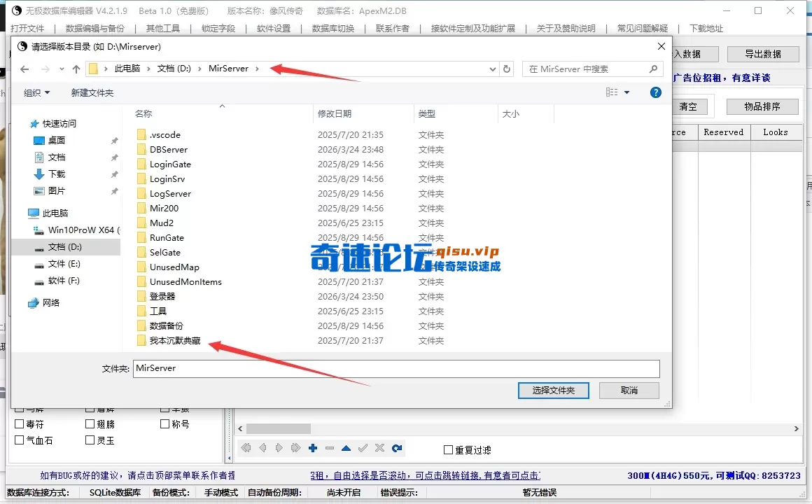Screen dimensions: 812x504
Task: Click the 选择文件夹 button
Action: click(x=553, y=391)
